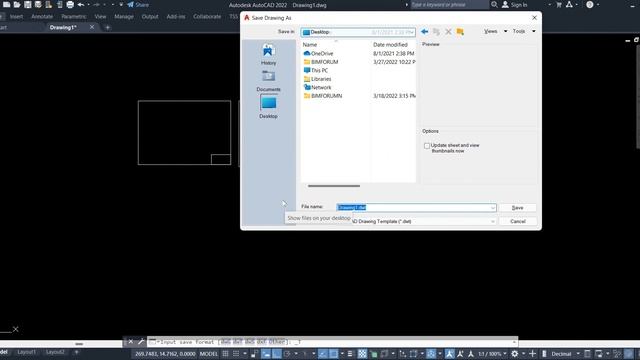This screenshot has width=640, height=360.
Task: Click the Save button in the dialog
Action: (x=518, y=208)
